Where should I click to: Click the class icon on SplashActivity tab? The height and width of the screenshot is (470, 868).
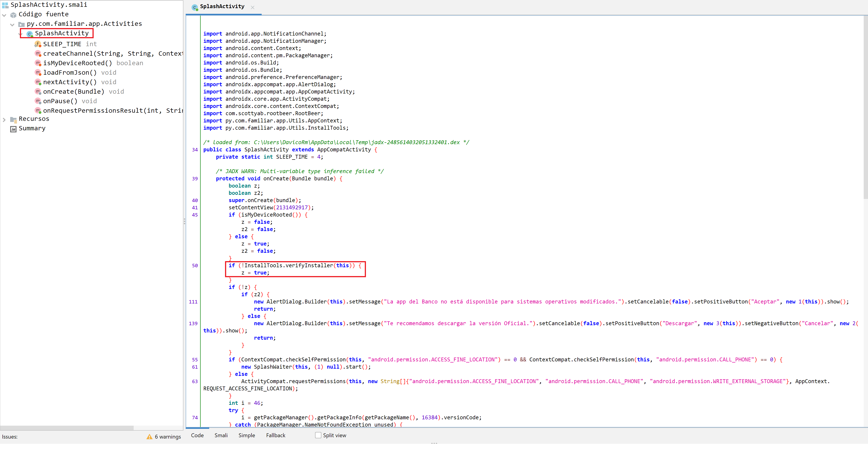tap(194, 7)
